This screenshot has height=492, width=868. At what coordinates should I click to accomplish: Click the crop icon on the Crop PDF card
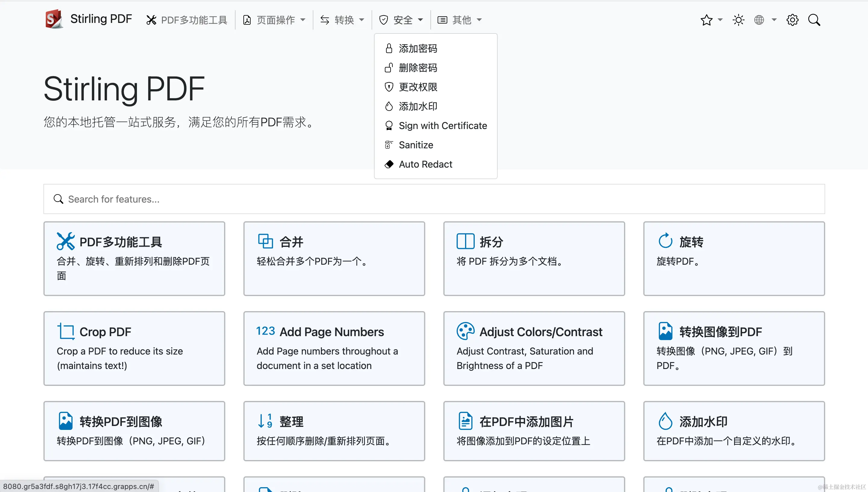(65, 331)
